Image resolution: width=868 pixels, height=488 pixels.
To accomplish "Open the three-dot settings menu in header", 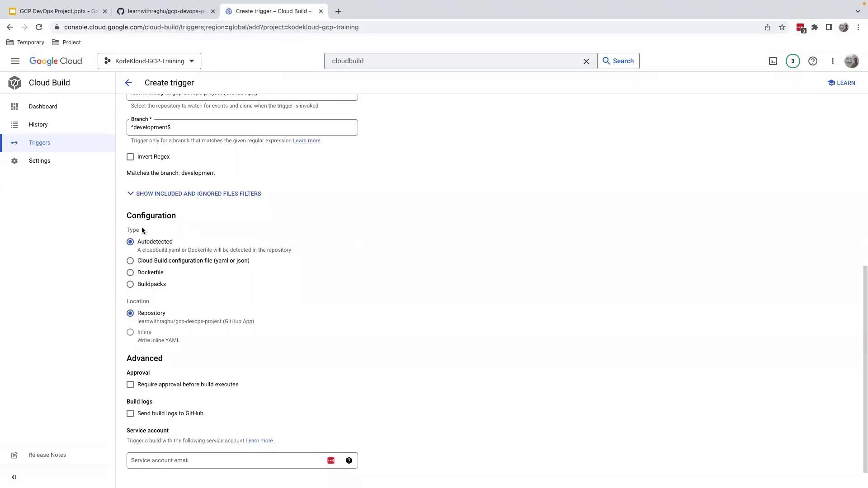I will tap(832, 61).
